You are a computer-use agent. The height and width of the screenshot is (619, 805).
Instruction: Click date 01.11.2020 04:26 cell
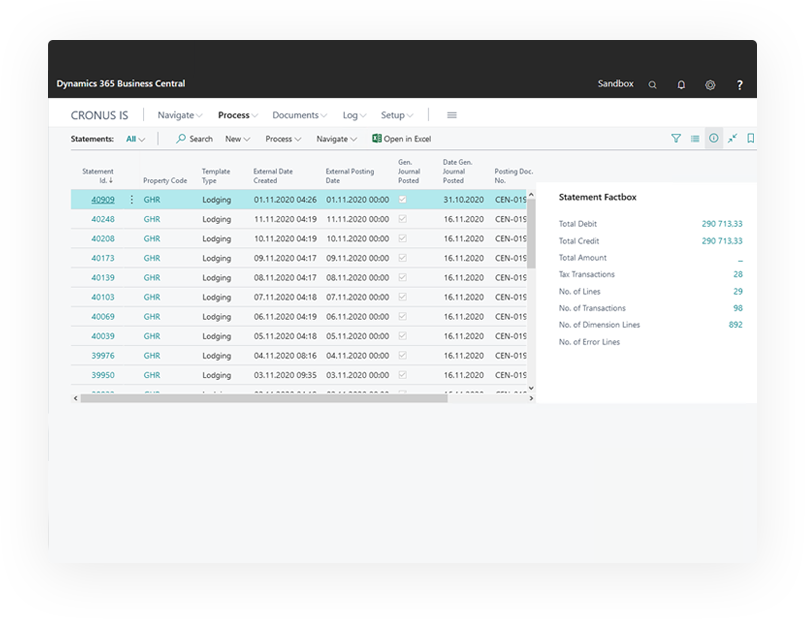tap(285, 199)
